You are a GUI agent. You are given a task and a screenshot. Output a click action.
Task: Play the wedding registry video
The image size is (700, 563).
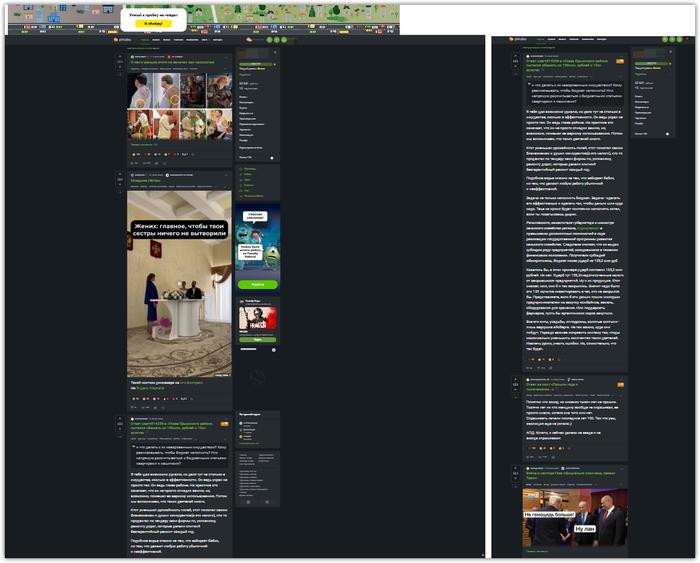point(179,284)
